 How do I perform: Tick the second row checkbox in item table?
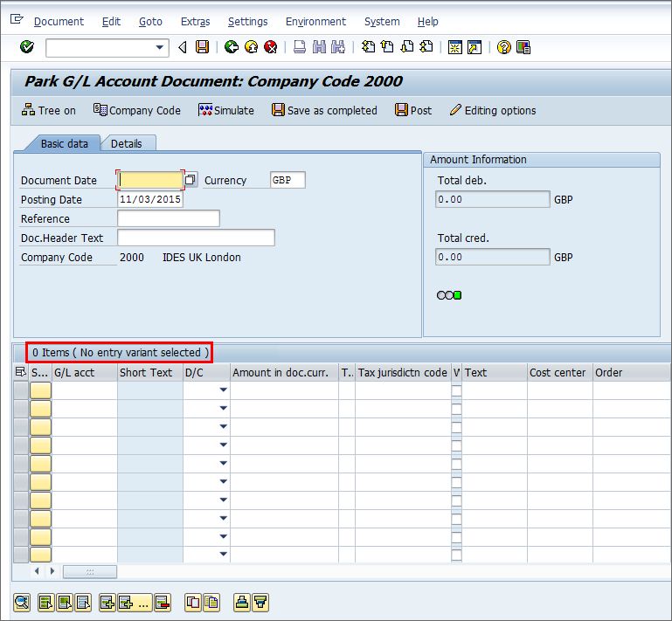pyautogui.click(x=456, y=409)
